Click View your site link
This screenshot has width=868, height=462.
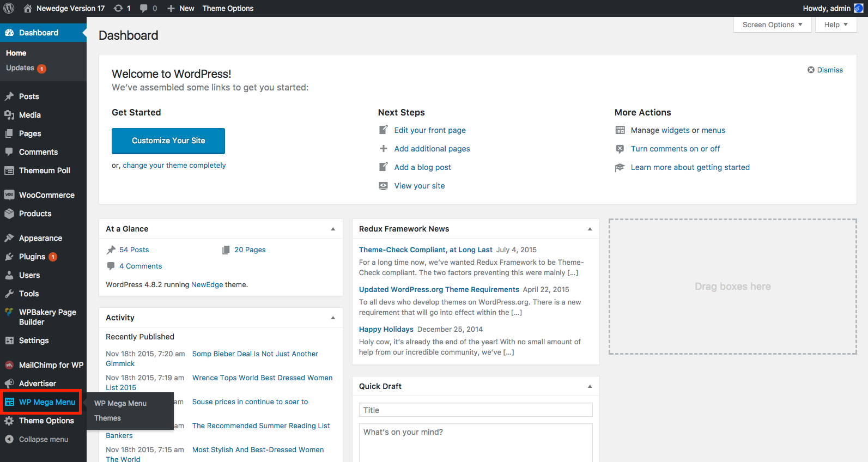pos(420,186)
